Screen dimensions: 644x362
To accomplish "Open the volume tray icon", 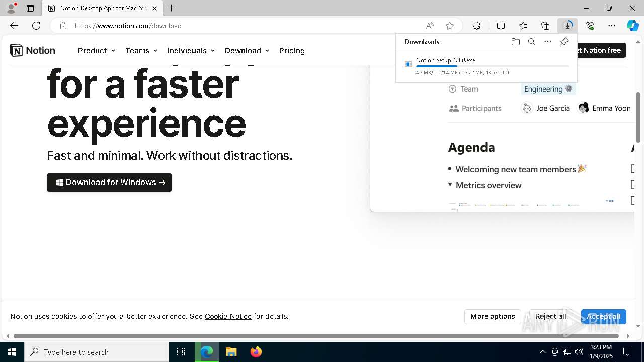I will (x=579, y=352).
